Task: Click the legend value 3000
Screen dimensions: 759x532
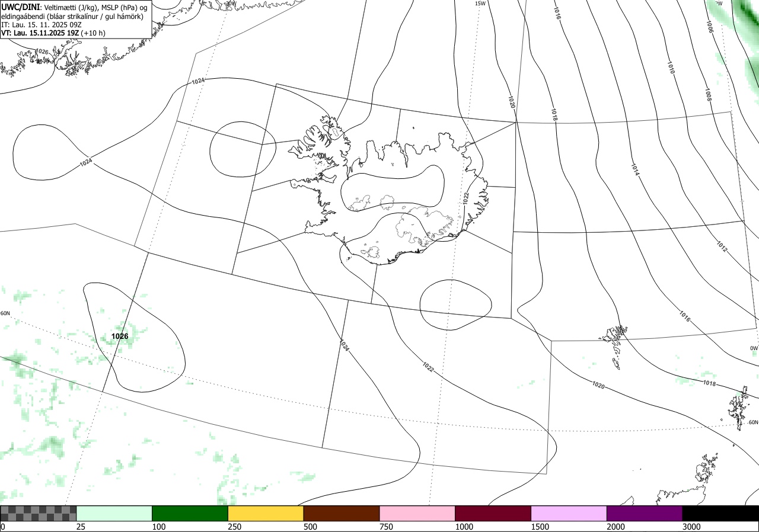Action: [x=691, y=527]
